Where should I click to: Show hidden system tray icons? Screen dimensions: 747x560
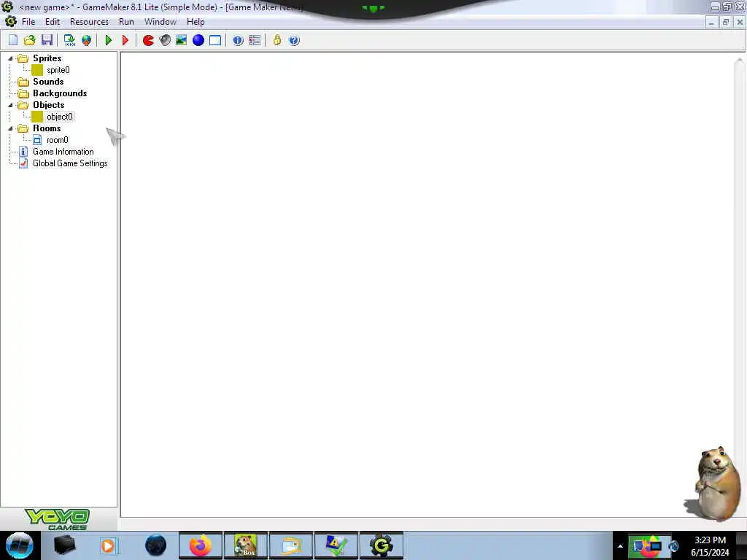point(620,546)
